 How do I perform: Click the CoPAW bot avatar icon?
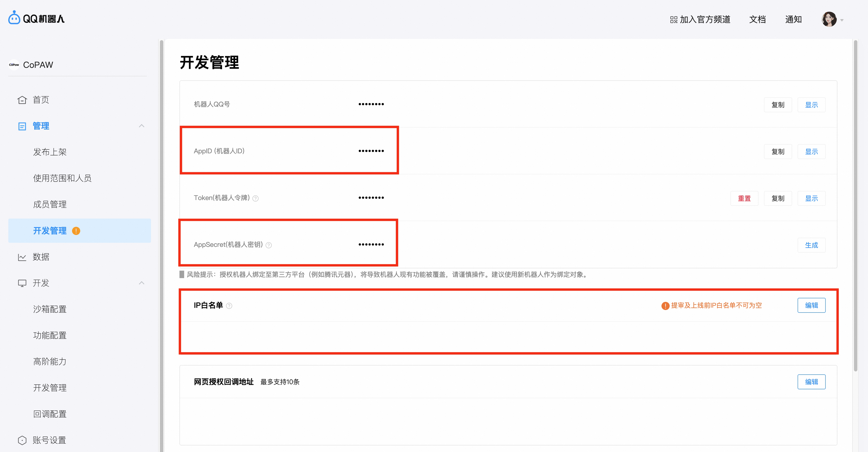pyautogui.click(x=14, y=65)
